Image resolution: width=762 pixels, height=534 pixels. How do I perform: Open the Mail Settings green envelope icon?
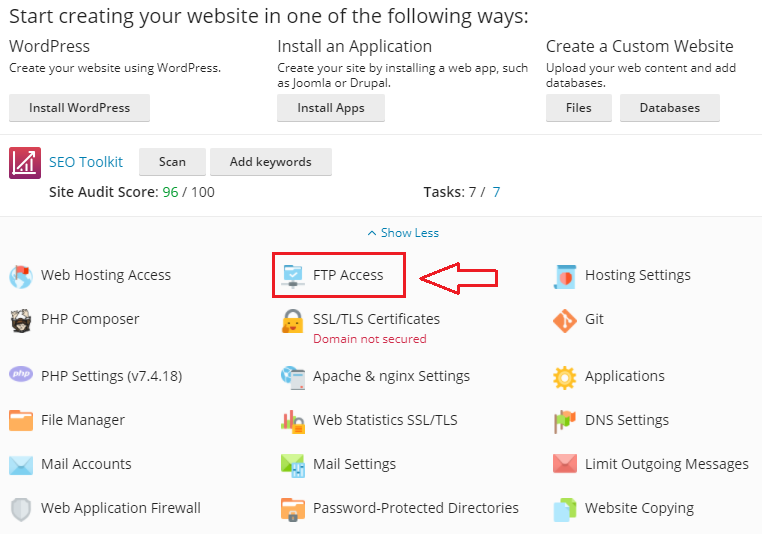click(x=293, y=465)
